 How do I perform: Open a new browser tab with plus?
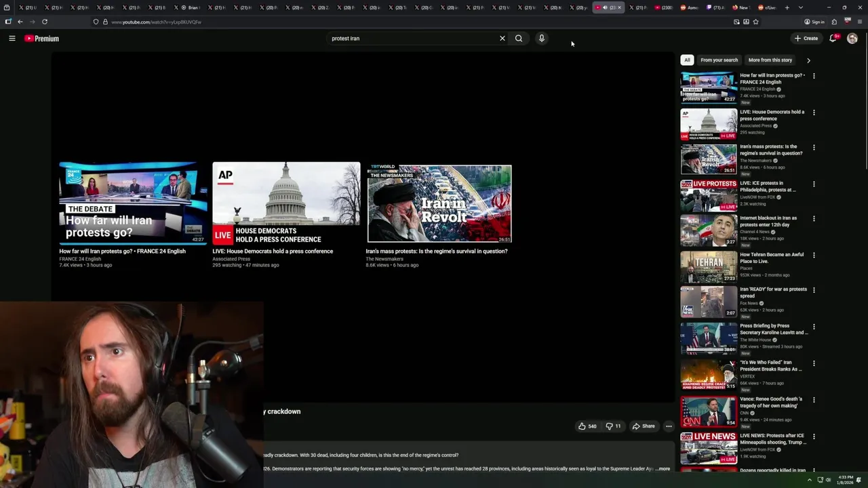787,7
